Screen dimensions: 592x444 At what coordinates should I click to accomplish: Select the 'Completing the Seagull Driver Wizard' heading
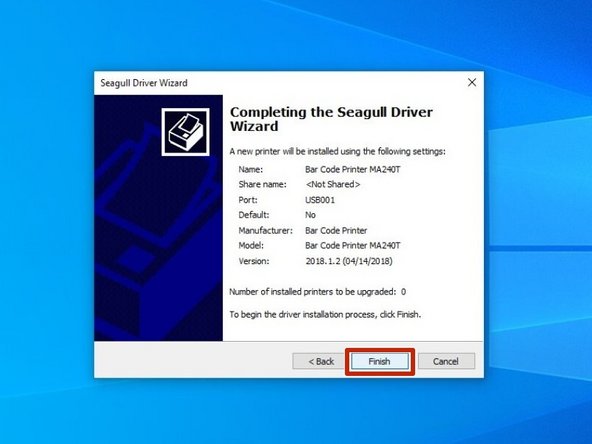click(331, 119)
